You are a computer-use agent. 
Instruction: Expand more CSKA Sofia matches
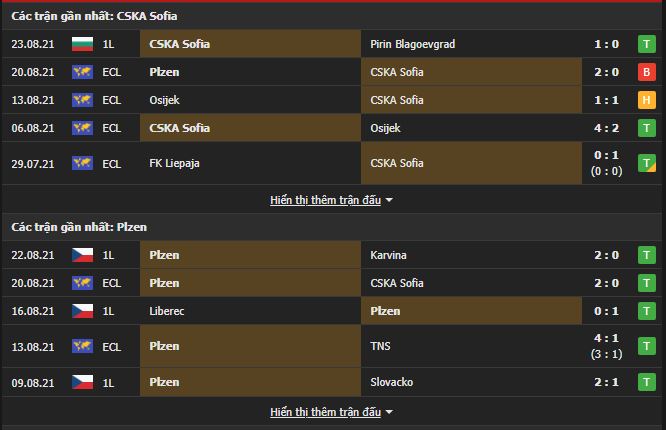tap(331, 200)
